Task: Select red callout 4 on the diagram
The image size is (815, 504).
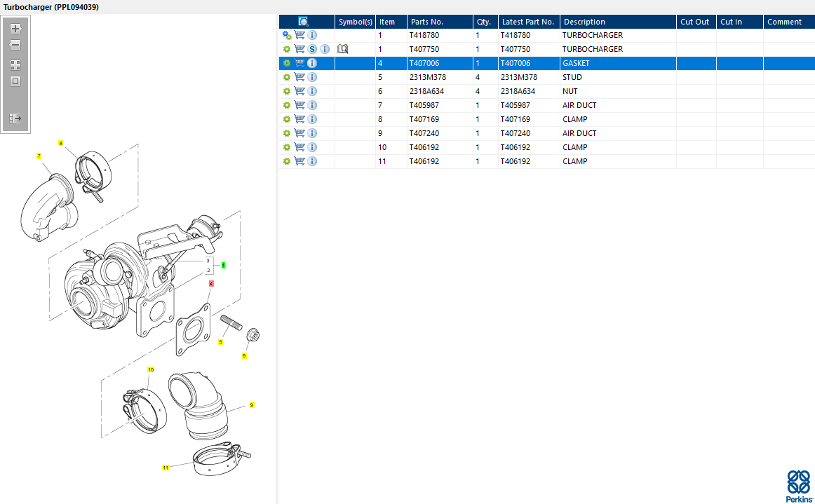Action: coord(211,284)
